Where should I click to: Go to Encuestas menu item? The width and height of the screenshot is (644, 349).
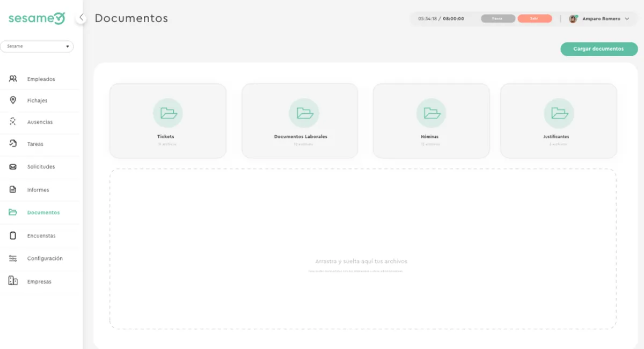(x=41, y=235)
